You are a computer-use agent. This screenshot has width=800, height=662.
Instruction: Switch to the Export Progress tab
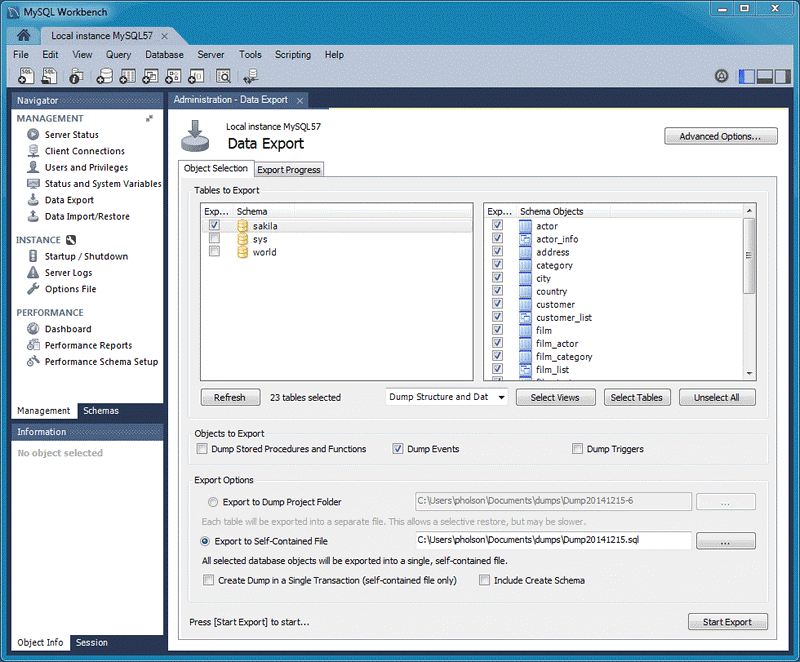pos(288,169)
